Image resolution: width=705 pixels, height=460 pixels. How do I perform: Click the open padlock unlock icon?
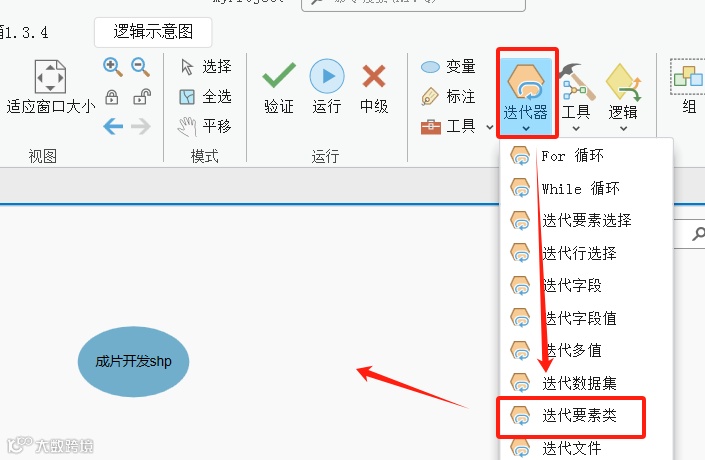click(142, 97)
